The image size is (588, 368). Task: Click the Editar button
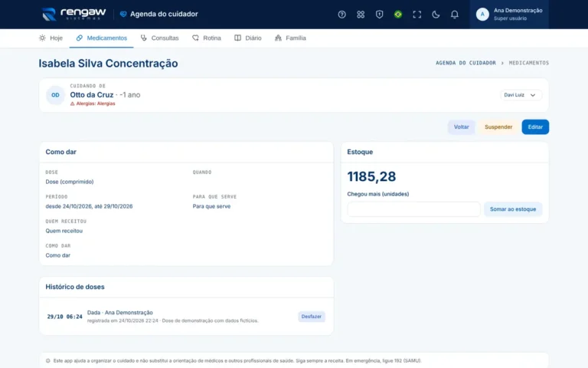(x=535, y=127)
